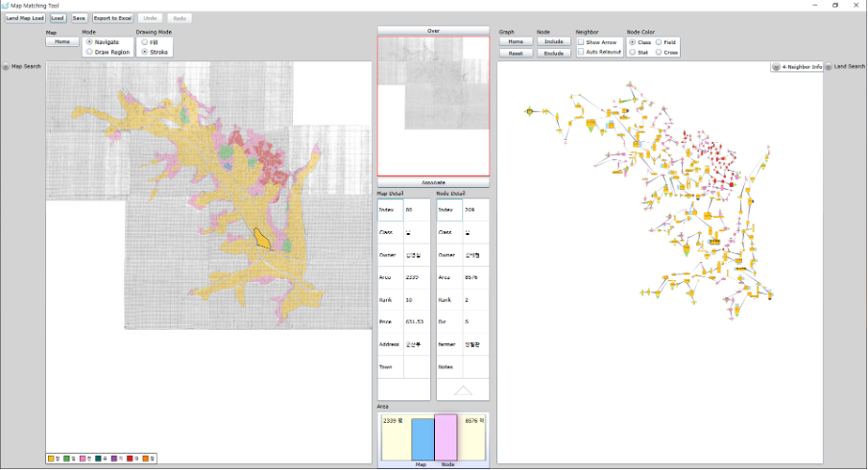Image resolution: width=868 pixels, height=470 pixels.
Task: Click the Map Detail Rank value 10
Action: click(x=417, y=299)
